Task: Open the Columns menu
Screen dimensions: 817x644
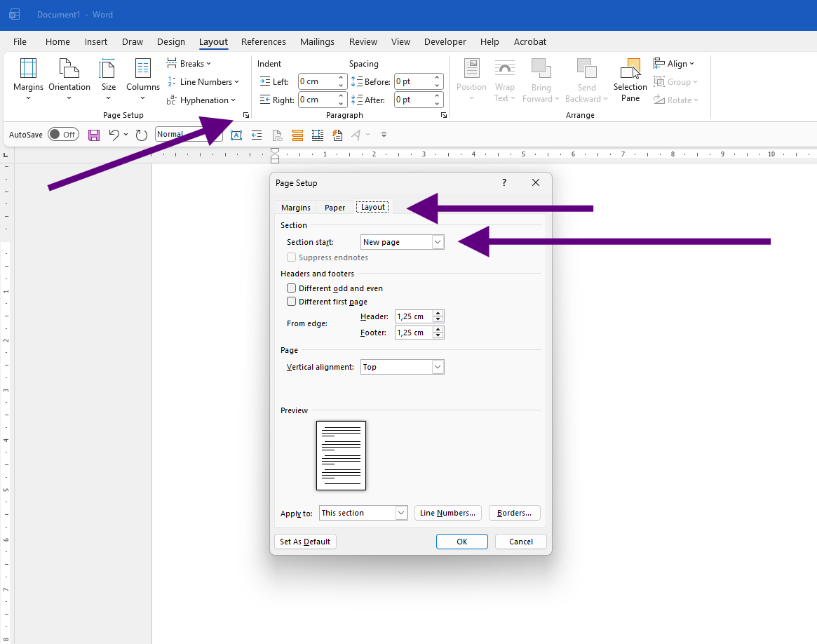Action: [x=143, y=79]
